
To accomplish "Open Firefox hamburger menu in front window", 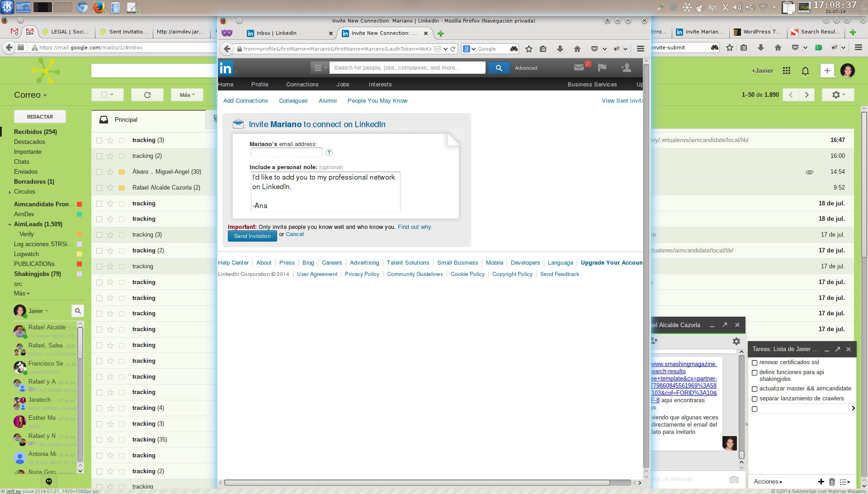I will click(x=640, y=49).
